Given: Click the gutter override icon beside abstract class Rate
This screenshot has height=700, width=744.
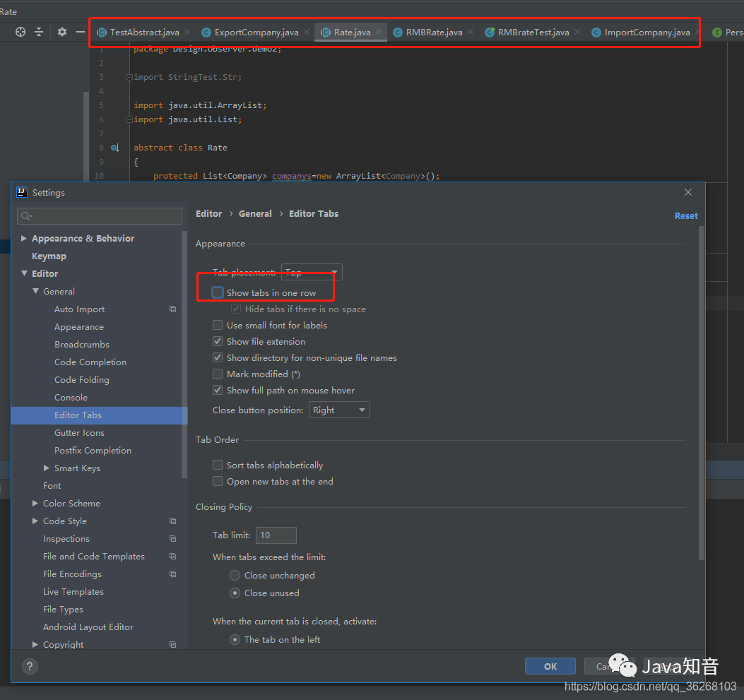Looking at the screenshot, I should coord(115,148).
